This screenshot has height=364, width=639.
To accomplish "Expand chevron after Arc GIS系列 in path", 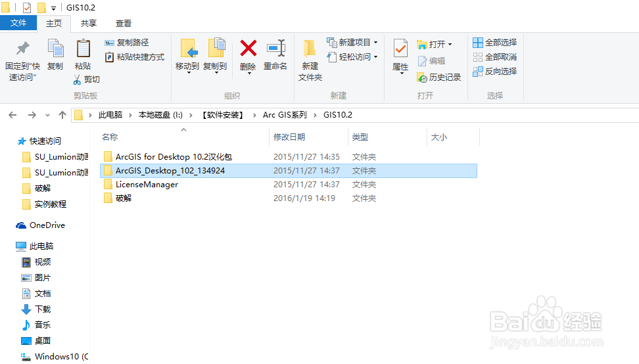I will (x=315, y=115).
